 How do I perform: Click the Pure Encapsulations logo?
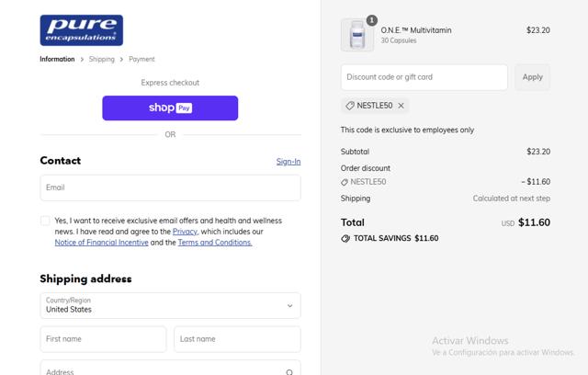(82, 30)
